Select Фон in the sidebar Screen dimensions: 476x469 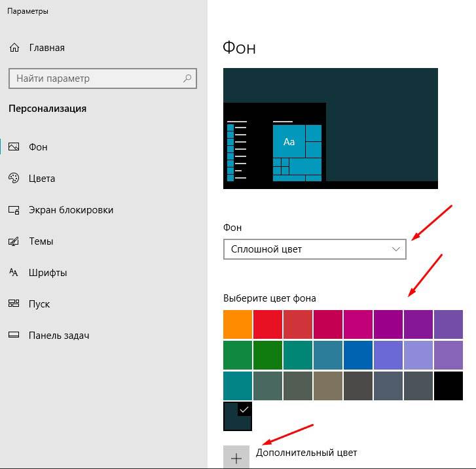(38, 147)
